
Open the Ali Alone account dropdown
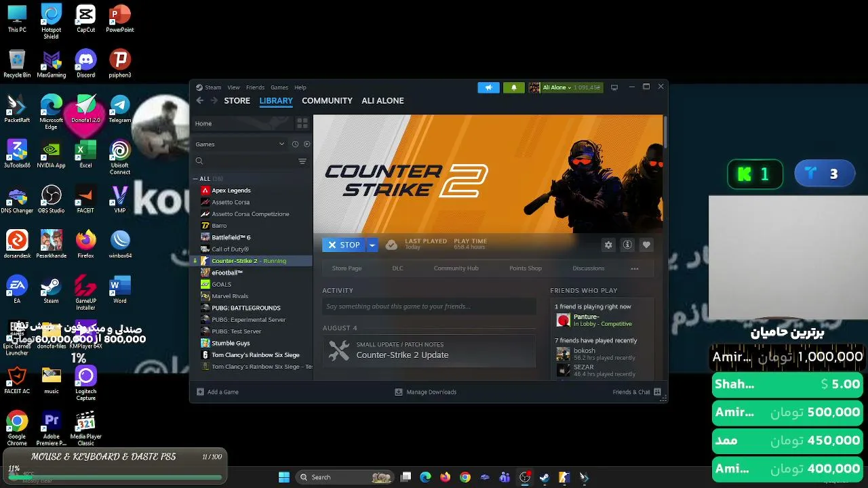click(x=565, y=87)
